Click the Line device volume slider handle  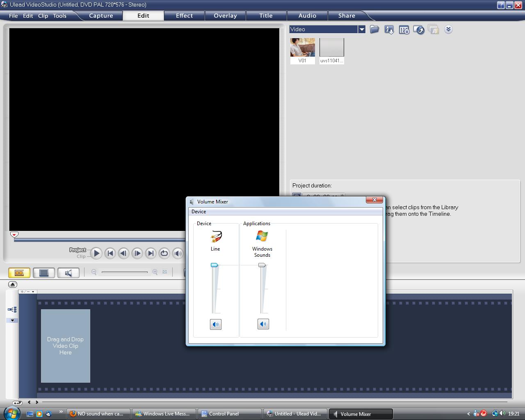(x=215, y=265)
